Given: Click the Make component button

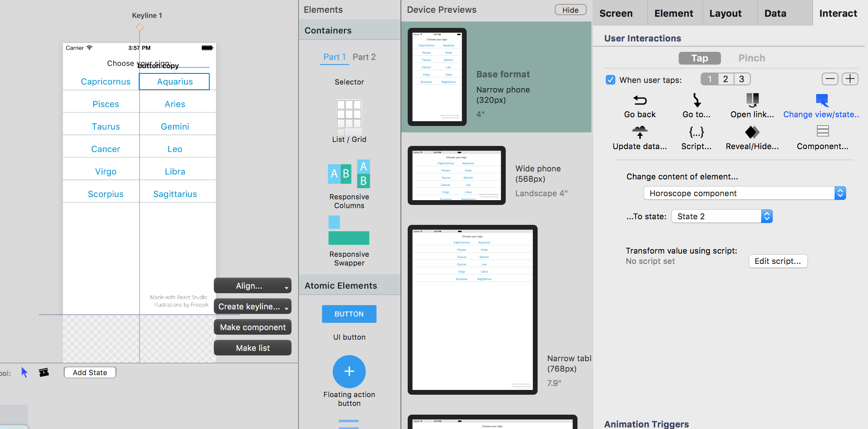Looking at the screenshot, I should (253, 327).
